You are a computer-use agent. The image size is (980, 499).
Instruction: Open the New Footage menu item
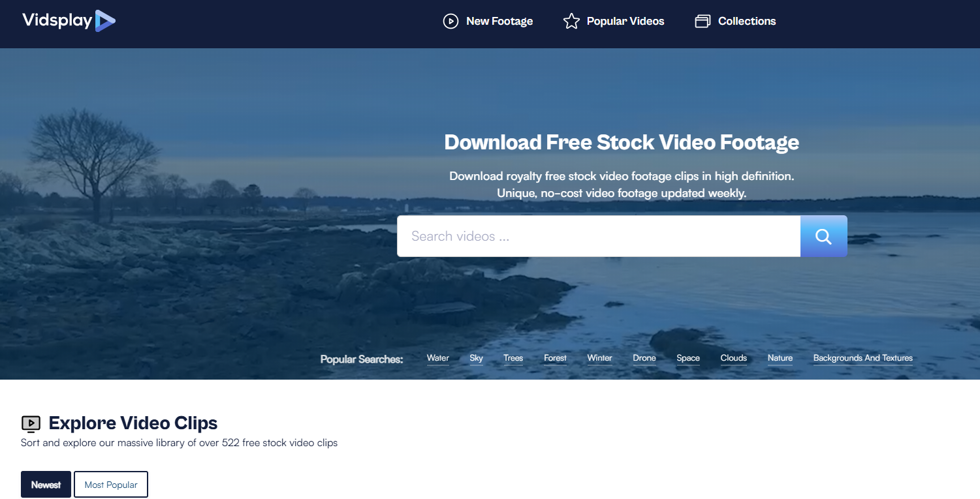pyautogui.click(x=499, y=22)
